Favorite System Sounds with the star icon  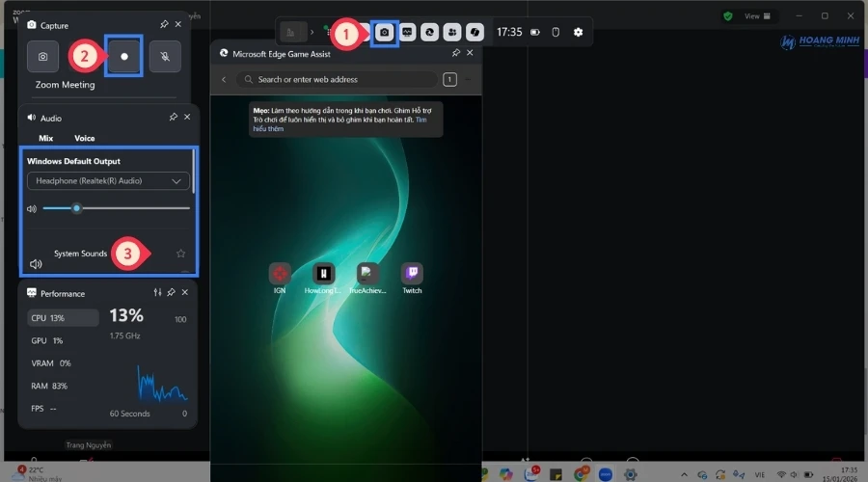[180, 254]
